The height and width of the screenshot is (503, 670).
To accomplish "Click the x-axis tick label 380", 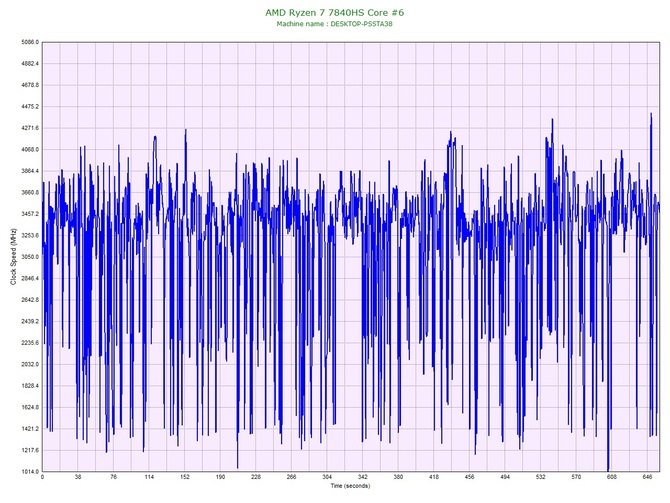I will (398, 477).
